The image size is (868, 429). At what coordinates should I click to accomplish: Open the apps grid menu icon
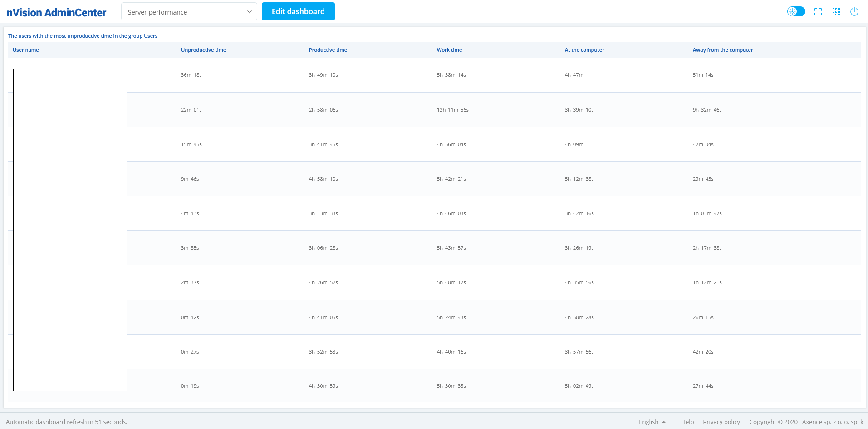[x=836, y=12]
